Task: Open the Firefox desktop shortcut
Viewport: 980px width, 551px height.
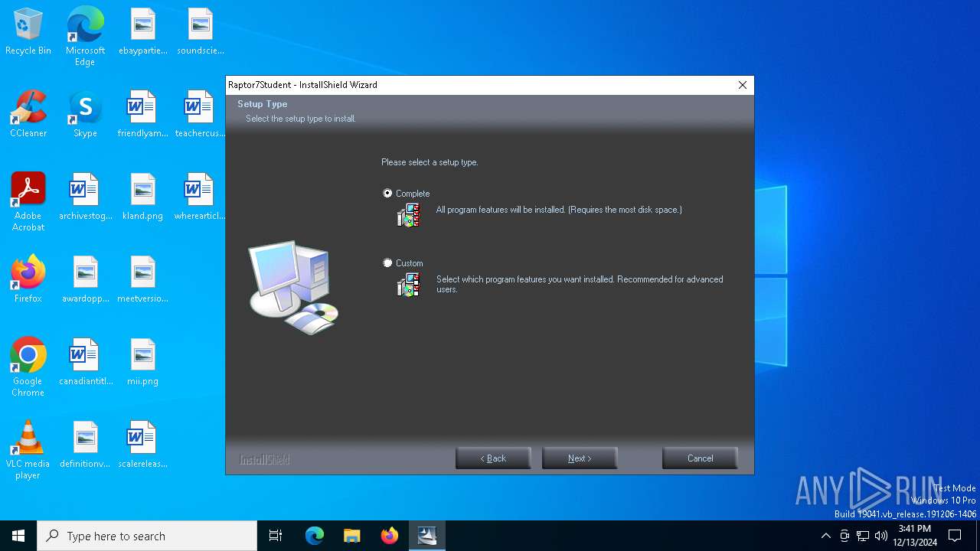Action: click(x=28, y=280)
